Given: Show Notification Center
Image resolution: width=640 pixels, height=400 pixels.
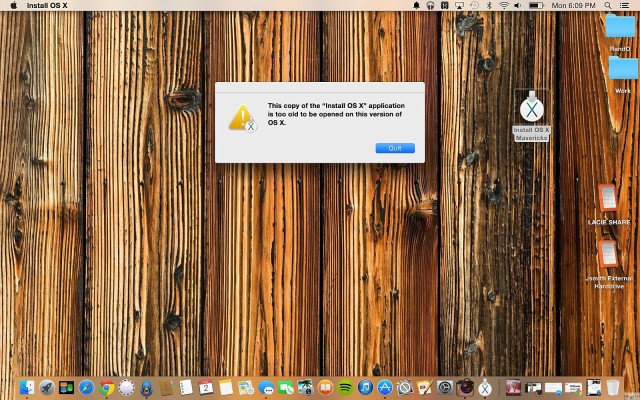Looking at the screenshot, I should click(626, 6).
